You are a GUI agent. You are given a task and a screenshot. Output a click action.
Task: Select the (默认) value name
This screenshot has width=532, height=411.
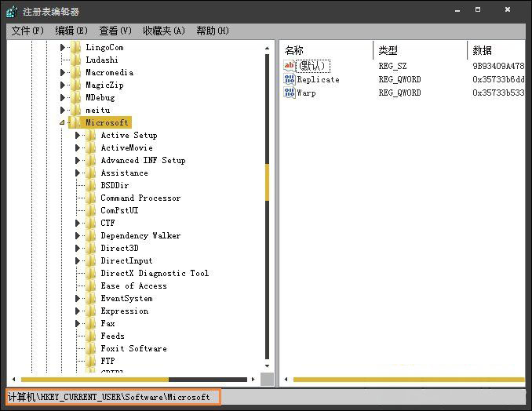[313, 66]
